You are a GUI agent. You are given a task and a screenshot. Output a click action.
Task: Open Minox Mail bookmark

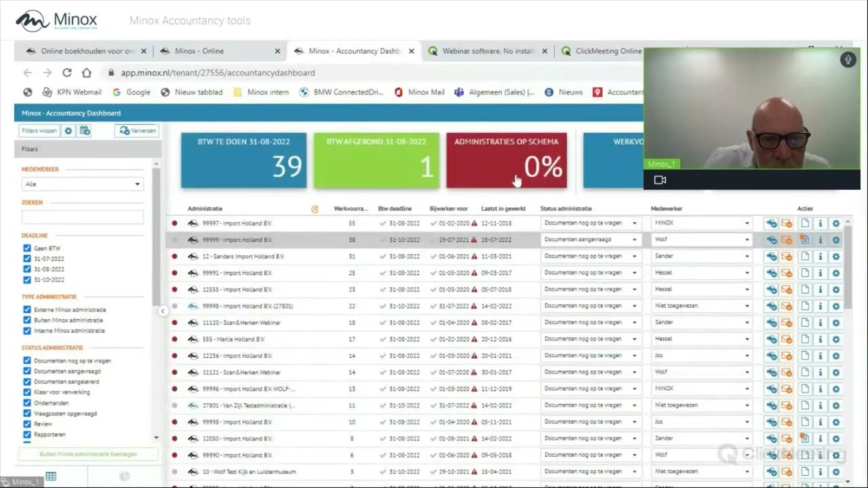419,92
